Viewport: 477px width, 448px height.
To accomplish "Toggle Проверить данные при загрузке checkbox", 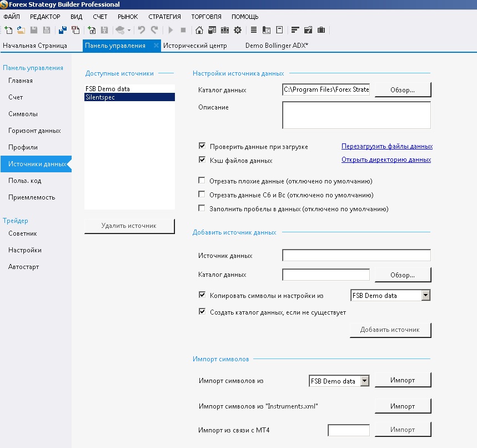I will 202,146.
